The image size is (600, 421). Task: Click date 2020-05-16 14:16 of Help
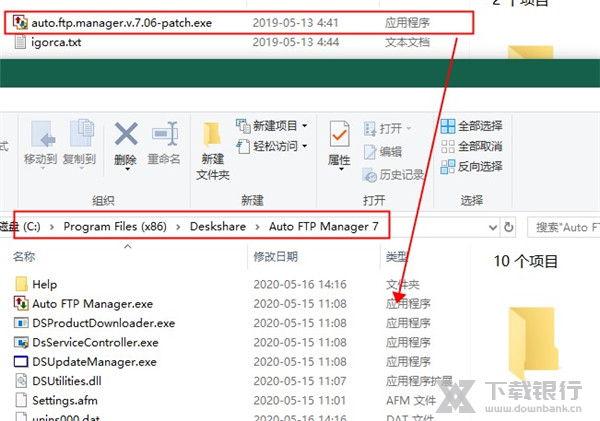click(x=300, y=284)
